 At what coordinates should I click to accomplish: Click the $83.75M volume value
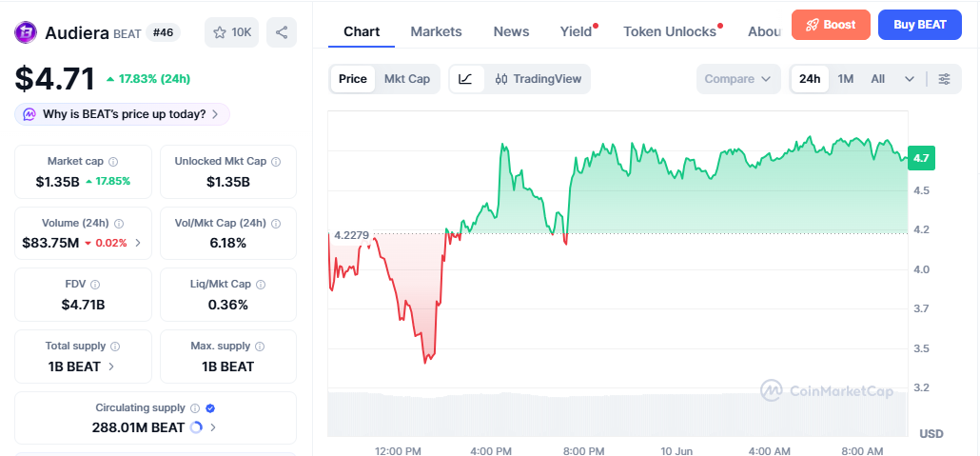coord(50,243)
